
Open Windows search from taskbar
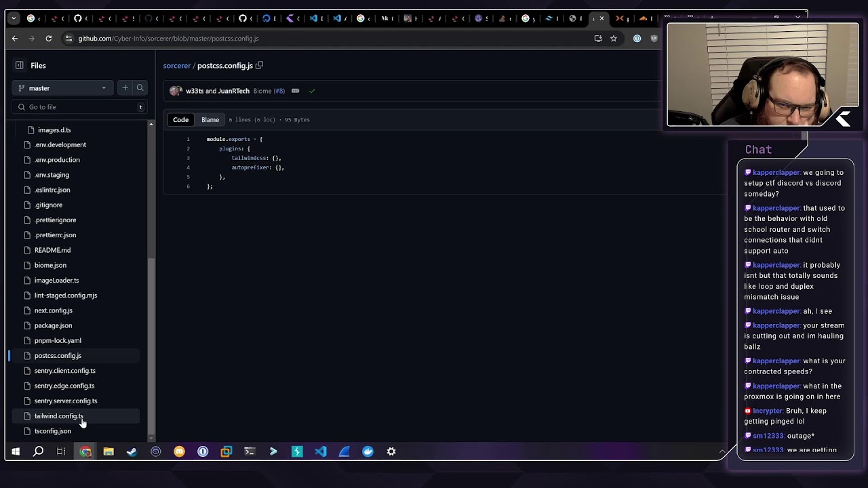[39, 451]
